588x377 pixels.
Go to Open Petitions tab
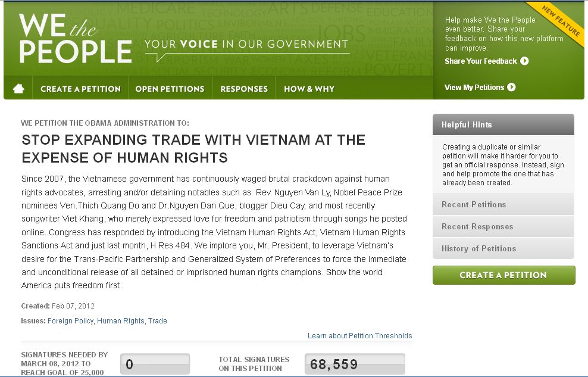click(170, 89)
